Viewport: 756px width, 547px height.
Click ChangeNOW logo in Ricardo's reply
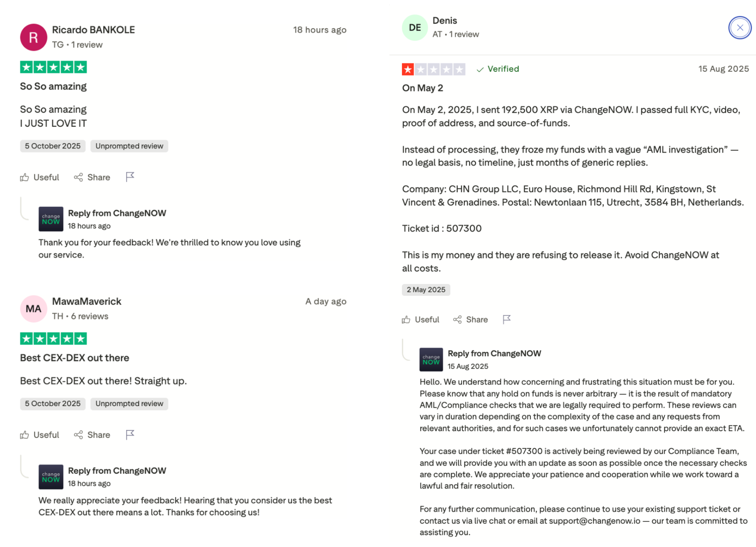51,219
